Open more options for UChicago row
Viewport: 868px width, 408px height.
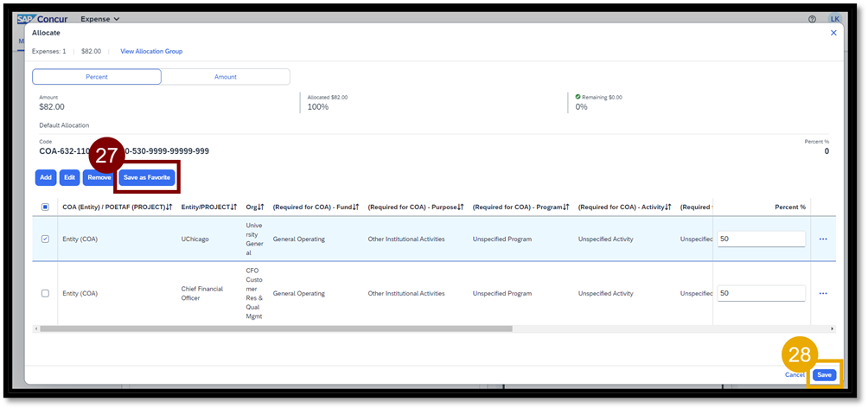click(822, 239)
